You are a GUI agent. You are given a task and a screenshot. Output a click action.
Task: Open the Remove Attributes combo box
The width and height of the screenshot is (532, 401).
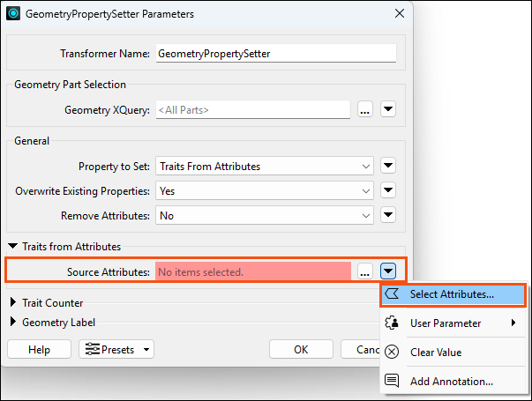click(265, 216)
